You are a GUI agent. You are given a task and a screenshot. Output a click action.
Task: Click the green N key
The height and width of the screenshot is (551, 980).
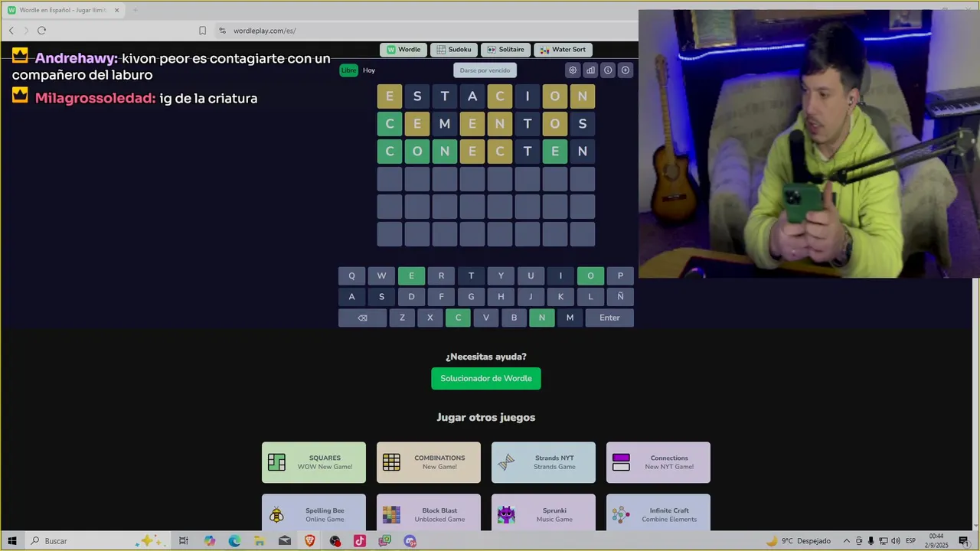542,318
